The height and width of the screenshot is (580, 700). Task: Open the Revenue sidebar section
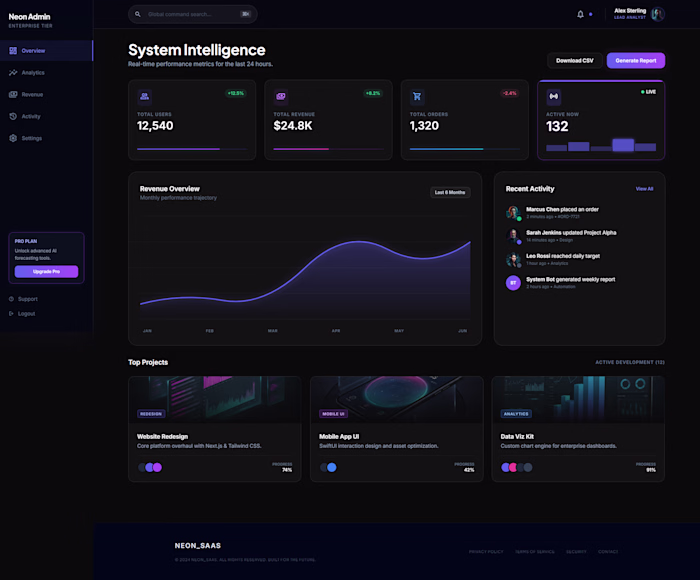click(46, 94)
